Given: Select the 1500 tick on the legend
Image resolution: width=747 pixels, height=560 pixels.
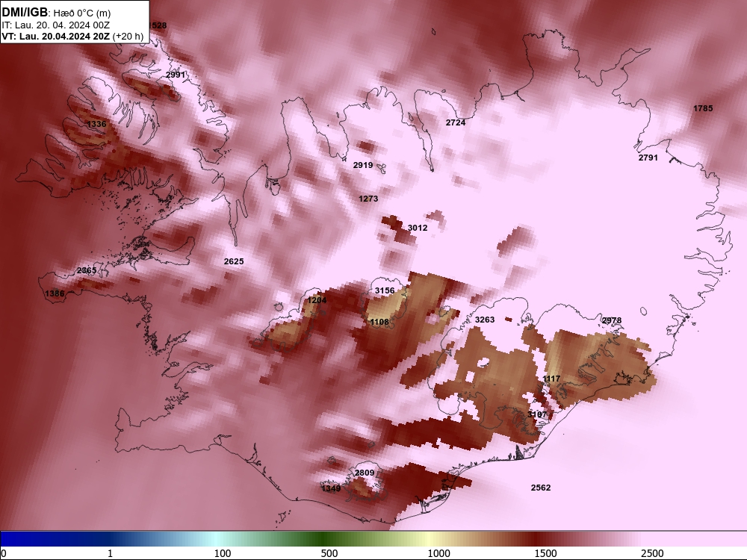Looking at the screenshot, I should (x=545, y=553).
